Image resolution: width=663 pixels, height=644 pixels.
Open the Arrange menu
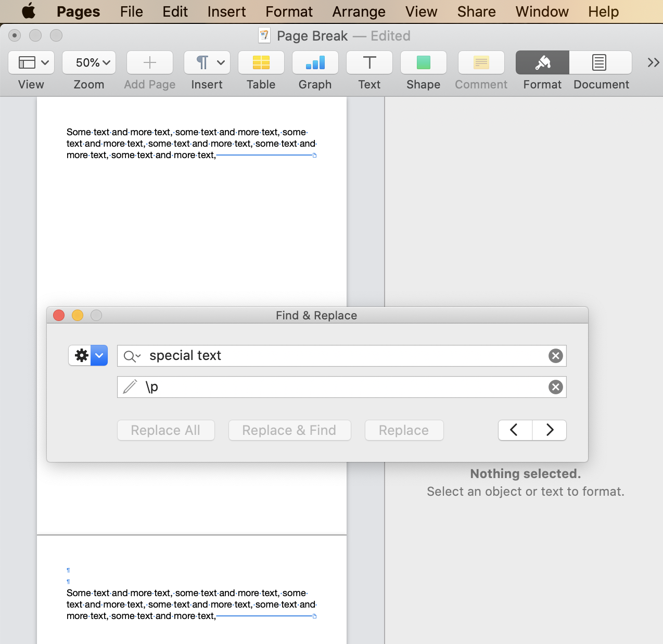[359, 11]
